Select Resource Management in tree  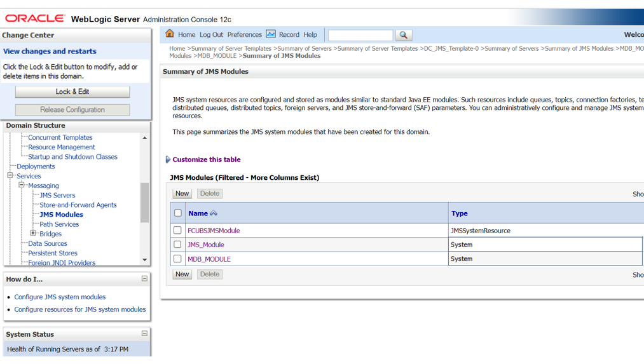point(61,147)
